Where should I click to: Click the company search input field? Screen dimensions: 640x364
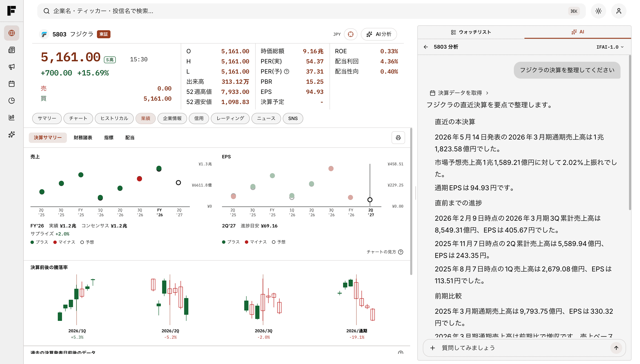pos(311,11)
